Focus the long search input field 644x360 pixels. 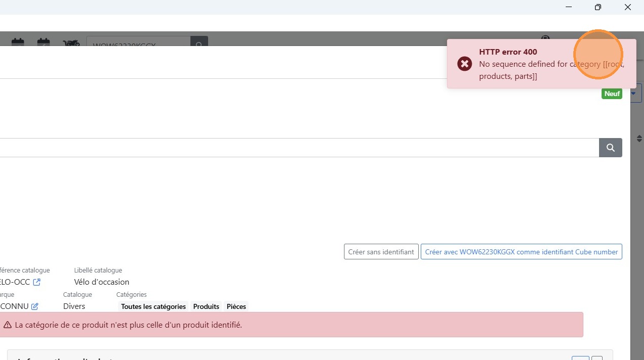click(300, 148)
